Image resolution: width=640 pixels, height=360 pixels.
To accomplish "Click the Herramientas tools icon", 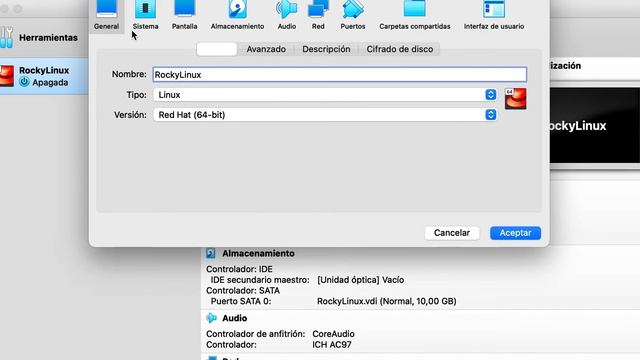I will pyautogui.click(x=7, y=37).
